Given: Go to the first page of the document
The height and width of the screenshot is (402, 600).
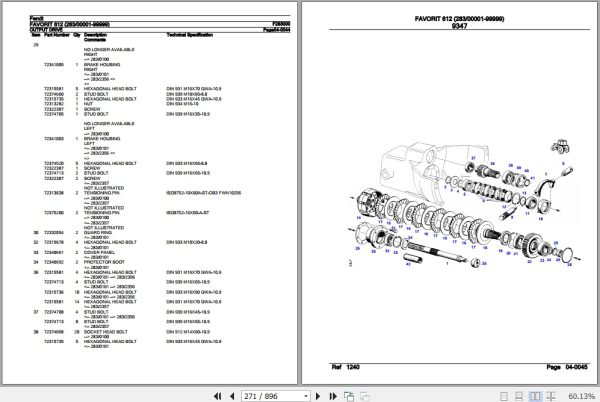Looking at the screenshot, I should coord(217,396).
